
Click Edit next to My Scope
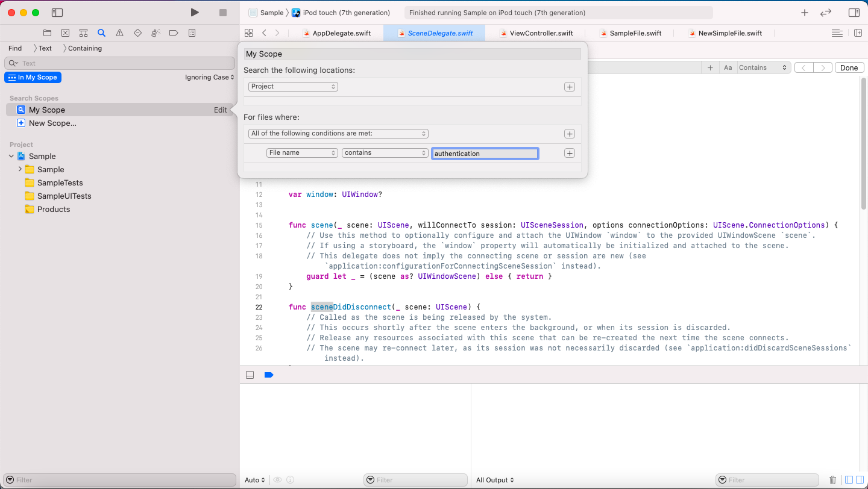221,110
